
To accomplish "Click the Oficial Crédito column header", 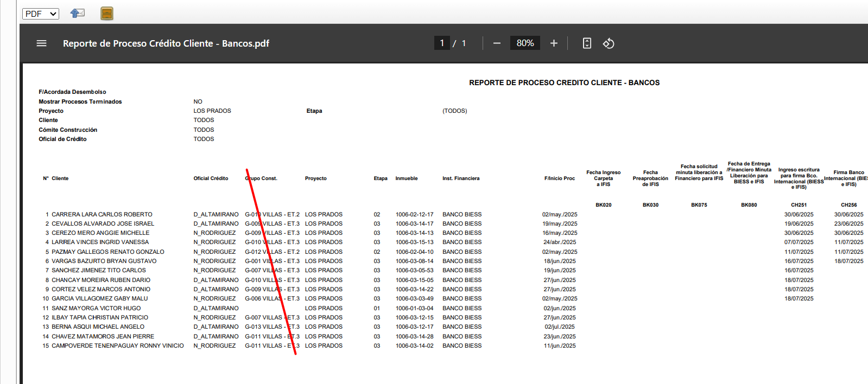I will (x=211, y=178).
